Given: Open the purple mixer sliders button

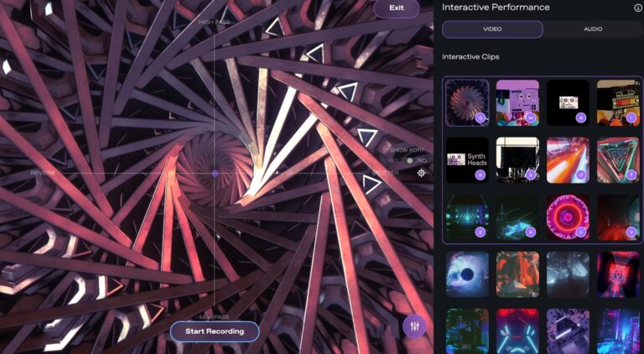Looking at the screenshot, I should coord(414,326).
